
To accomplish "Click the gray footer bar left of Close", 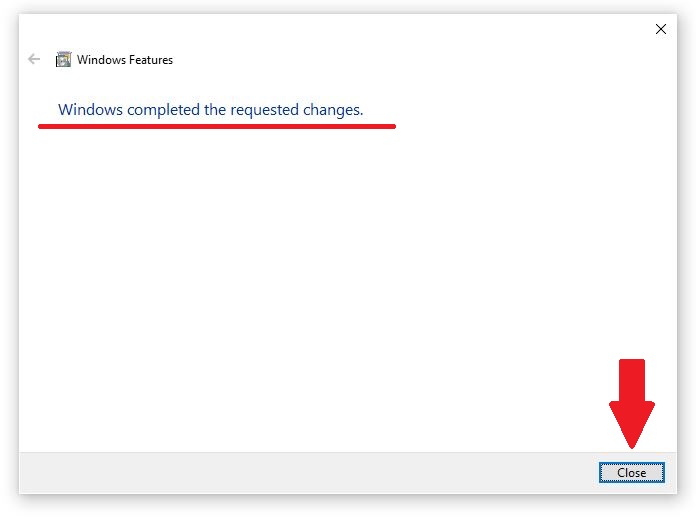I will tap(308, 473).
